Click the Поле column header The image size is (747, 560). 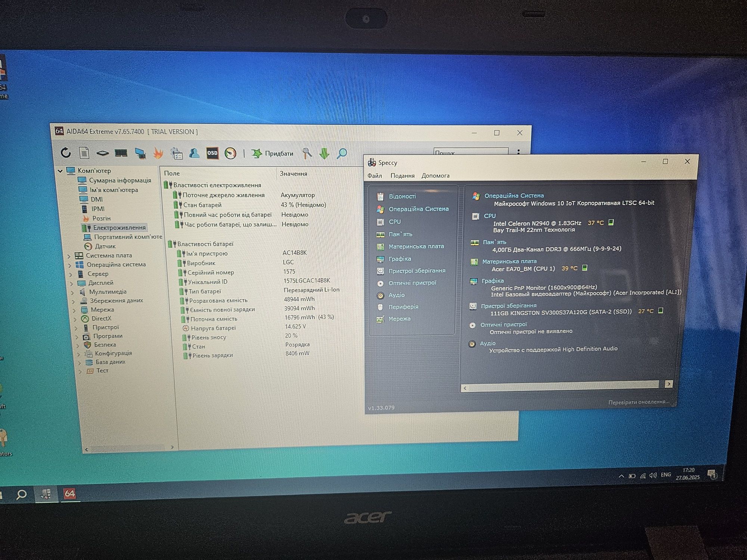[172, 173]
